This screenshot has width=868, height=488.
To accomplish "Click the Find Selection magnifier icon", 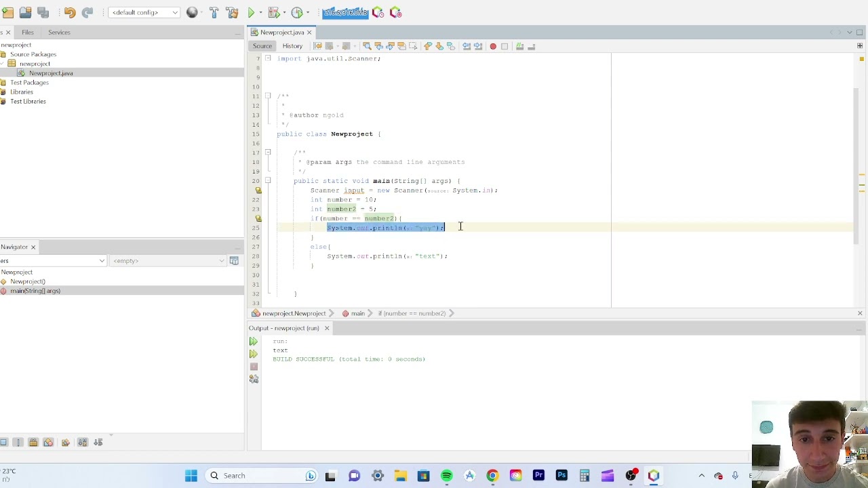I will 367,46.
